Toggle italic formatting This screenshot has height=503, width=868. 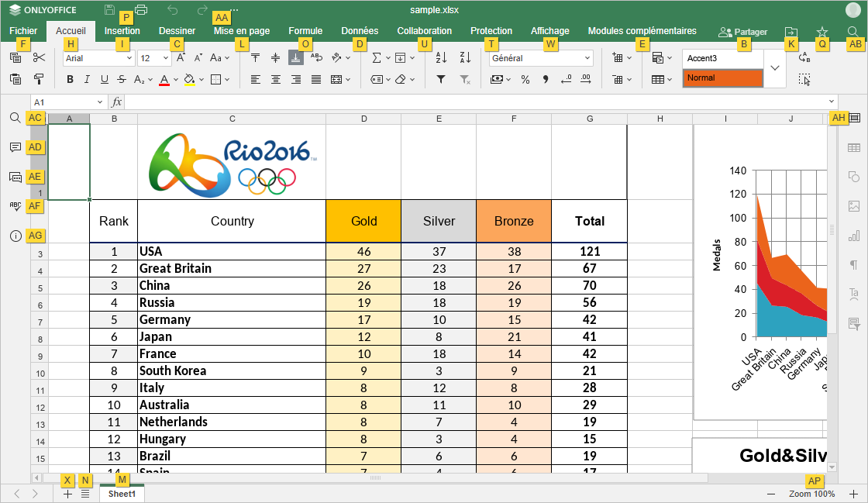pyautogui.click(x=87, y=79)
